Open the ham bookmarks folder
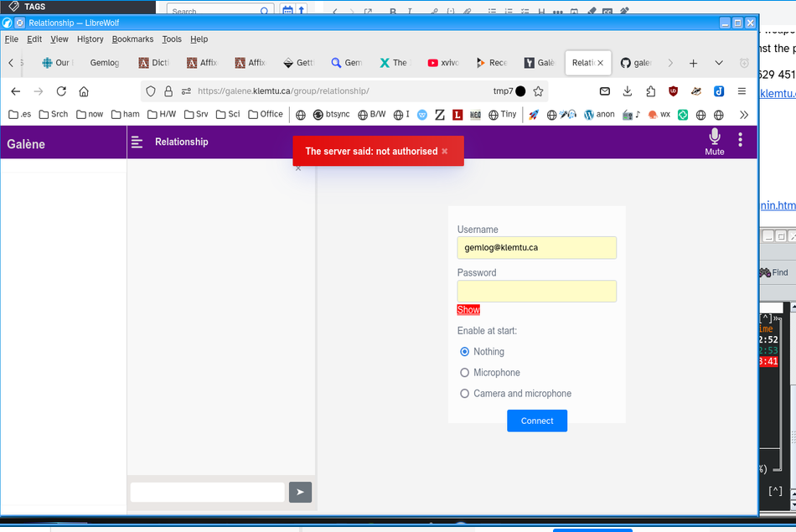The width and height of the screenshot is (796, 532). [126, 115]
